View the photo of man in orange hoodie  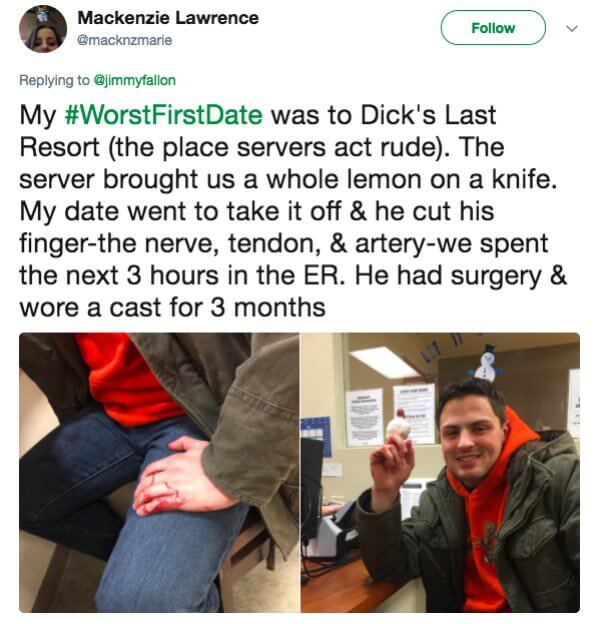[440, 472]
